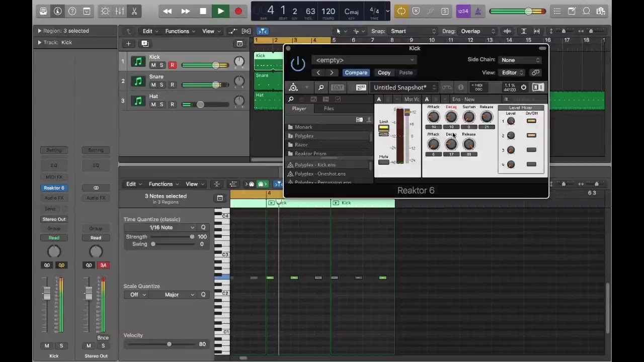
Task: Toggle the Inspector info button
Action: click(x=58, y=11)
